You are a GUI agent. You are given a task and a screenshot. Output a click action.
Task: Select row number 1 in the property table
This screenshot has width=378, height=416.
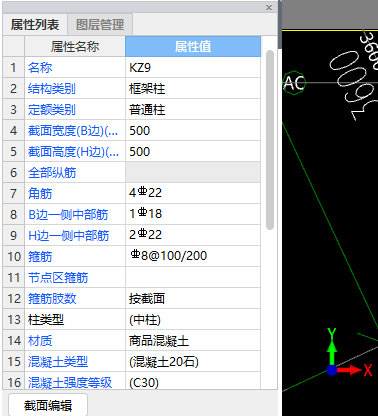click(x=13, y=68)
